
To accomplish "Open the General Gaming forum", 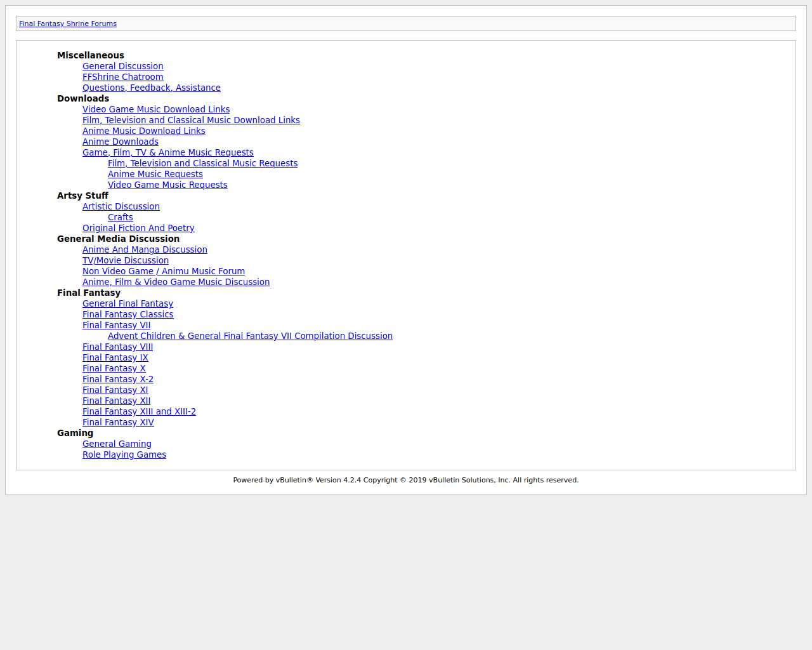I will (x=117, y=444).
